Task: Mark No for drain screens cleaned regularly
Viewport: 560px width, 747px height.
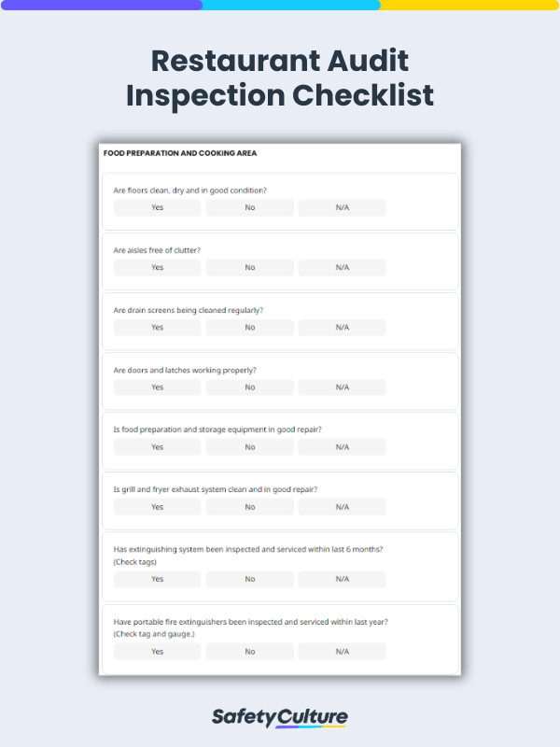Action: coord(249,327)
